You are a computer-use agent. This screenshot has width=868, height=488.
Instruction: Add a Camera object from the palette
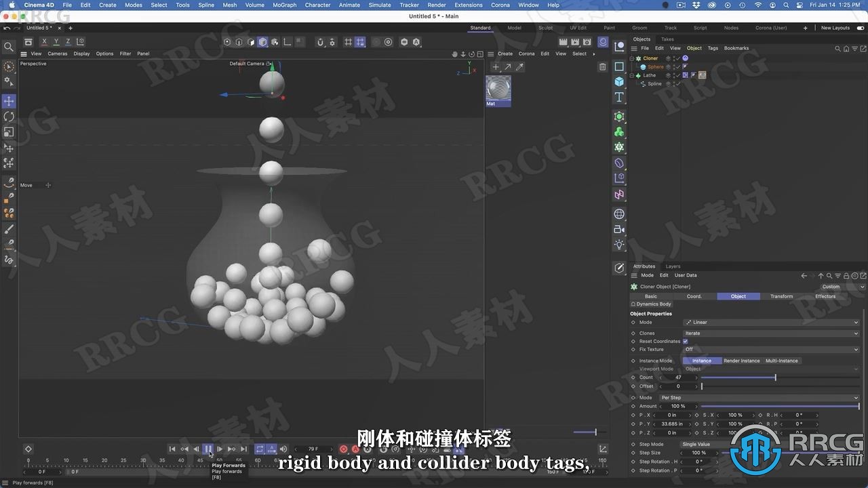click(x=619, y=230)
